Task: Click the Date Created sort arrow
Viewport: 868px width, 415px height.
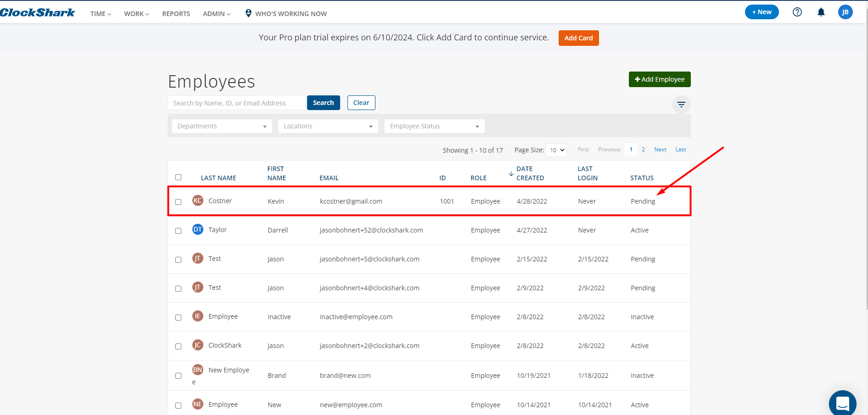Action: [511, 174]
